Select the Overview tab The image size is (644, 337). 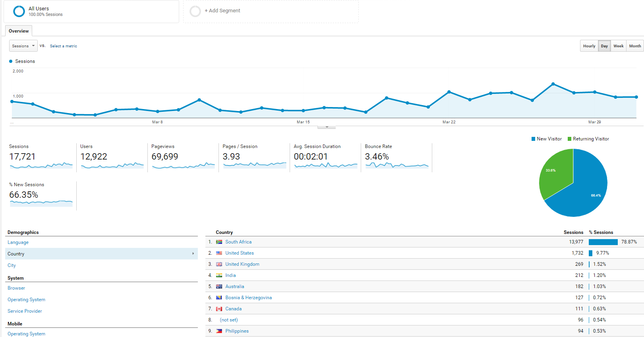[x=19, y=31]
